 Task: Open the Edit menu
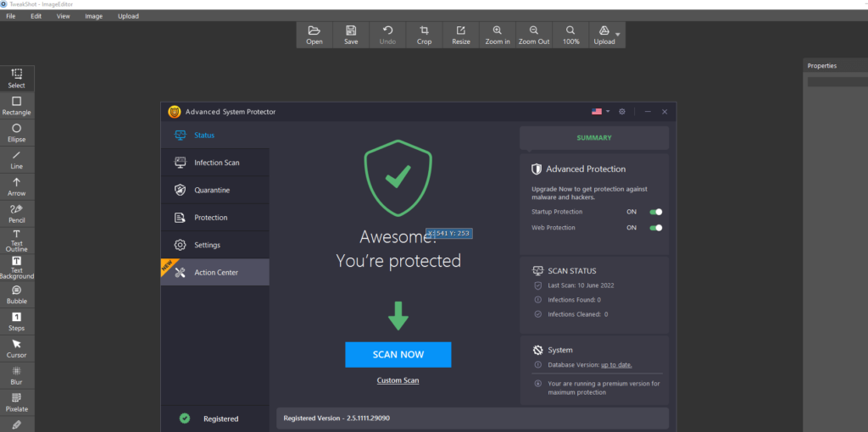[x=36, y=16]
